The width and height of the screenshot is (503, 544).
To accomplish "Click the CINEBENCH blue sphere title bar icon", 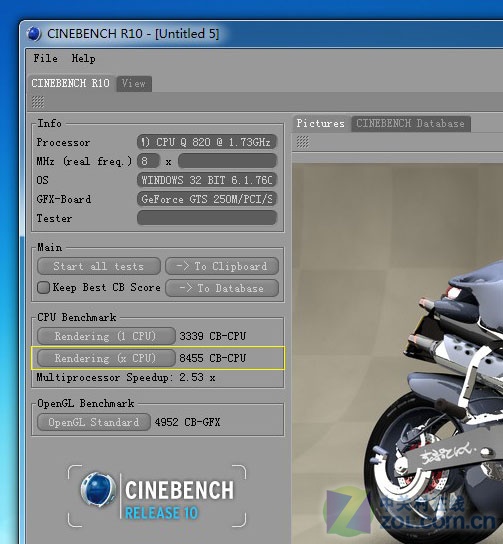I will click(34, 34).
